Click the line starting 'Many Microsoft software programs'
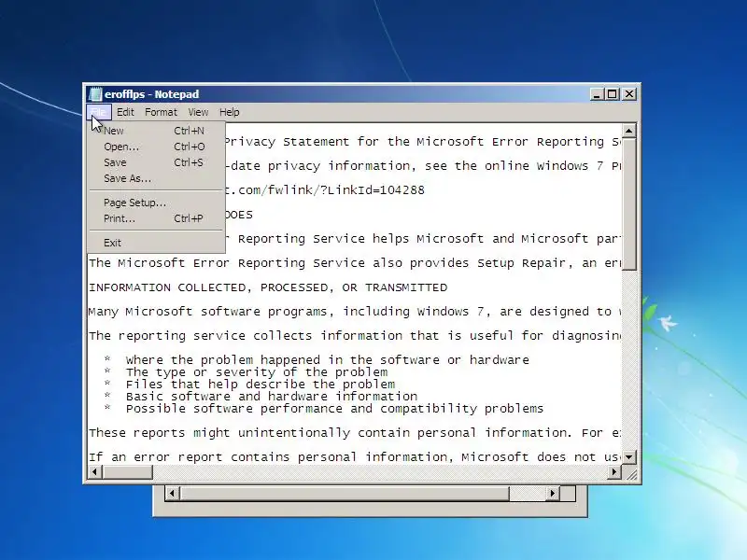747x560 pixels. coord(355,312)
